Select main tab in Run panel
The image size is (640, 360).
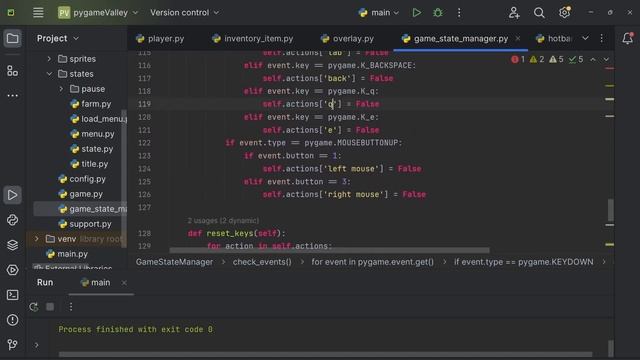coord(95,282)
